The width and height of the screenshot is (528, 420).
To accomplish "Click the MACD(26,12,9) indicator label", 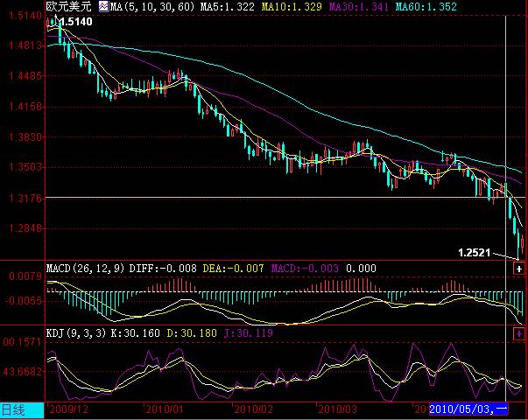I will pos(85,269).
